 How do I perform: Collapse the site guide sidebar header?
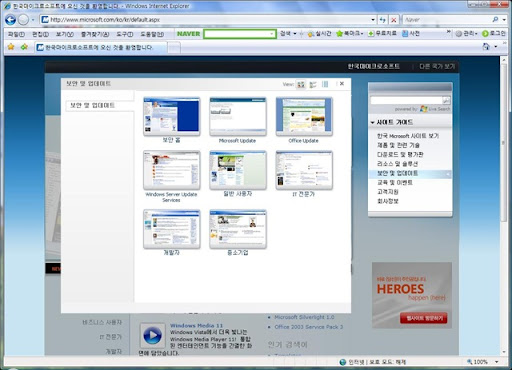[x=410, y=122]
